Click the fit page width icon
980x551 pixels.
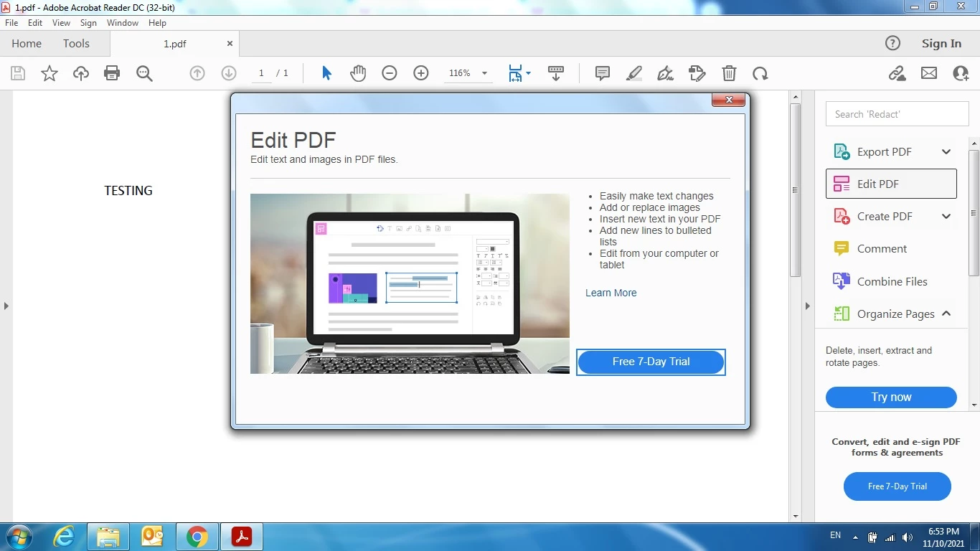(515, 73)
